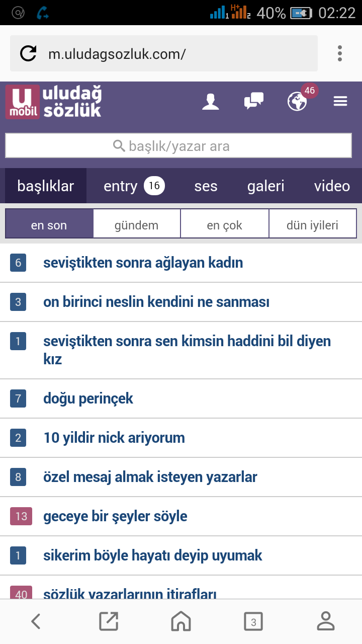The height and width of the screenshot is (644, 362).
Task: Open the account icon in bottom bar
Action: point(326,622)
